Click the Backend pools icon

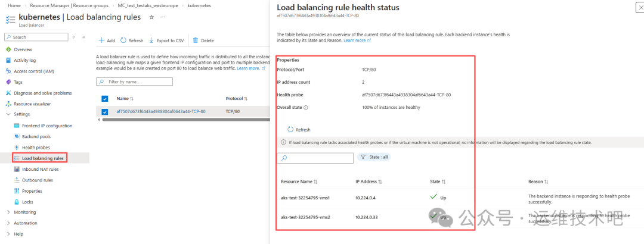(17, 136)
